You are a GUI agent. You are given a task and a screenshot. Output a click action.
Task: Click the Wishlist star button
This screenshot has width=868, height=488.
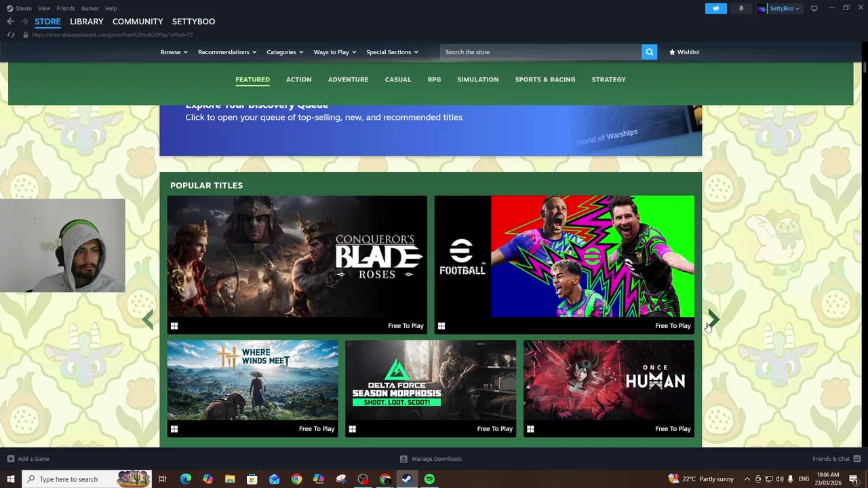click(684, 52)
